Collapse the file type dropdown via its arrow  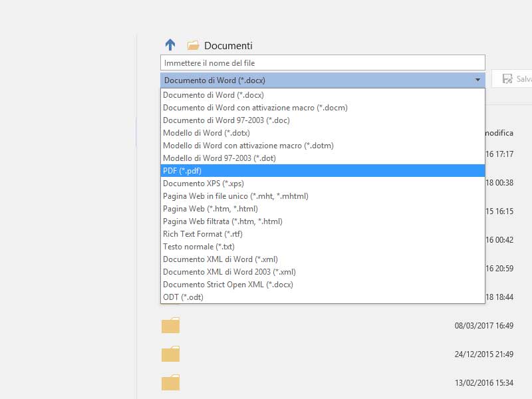[x=477, y=80]
